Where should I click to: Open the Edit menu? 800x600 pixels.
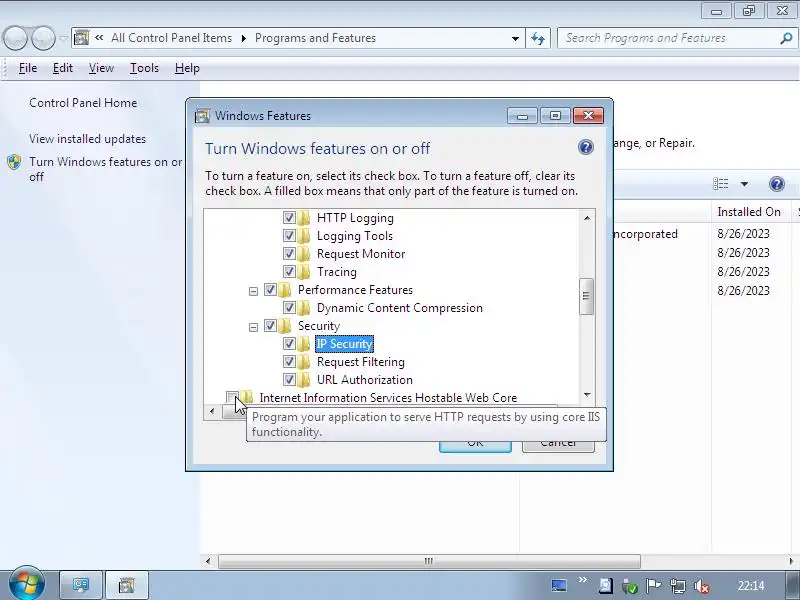click(x=63, y=68)
